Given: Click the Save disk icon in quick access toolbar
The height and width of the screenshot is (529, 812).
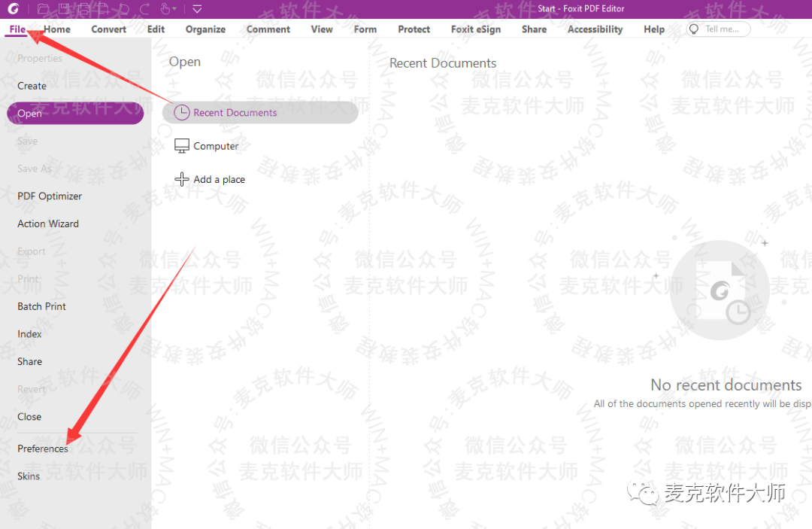Looking at the screenshot, I should [64, 8].
